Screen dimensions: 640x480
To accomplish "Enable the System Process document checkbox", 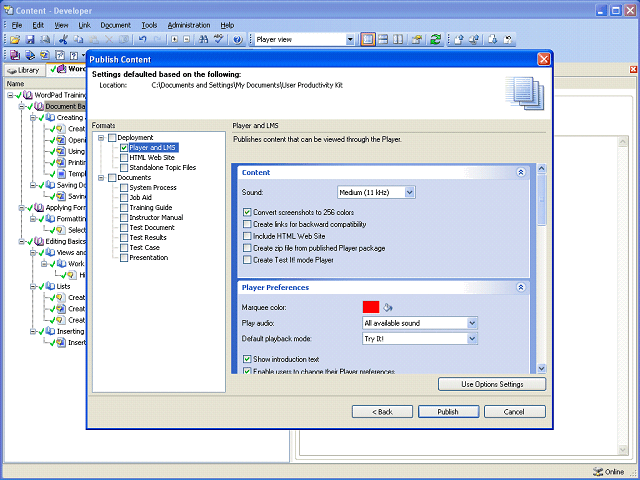I will (124, 188).
